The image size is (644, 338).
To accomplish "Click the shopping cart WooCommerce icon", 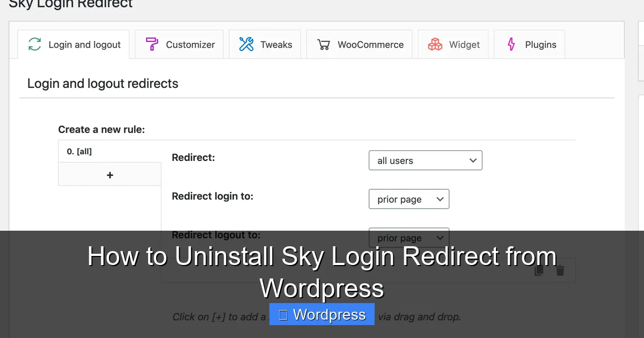I will pos(323,45).
